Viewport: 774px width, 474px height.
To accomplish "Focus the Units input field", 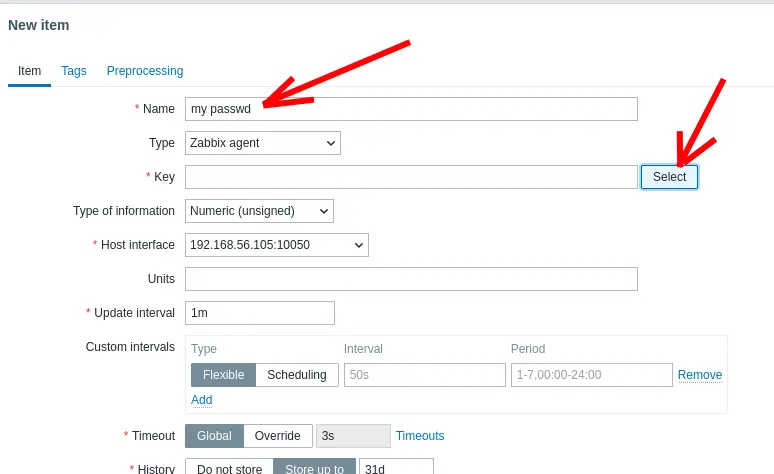I will 410,279.
